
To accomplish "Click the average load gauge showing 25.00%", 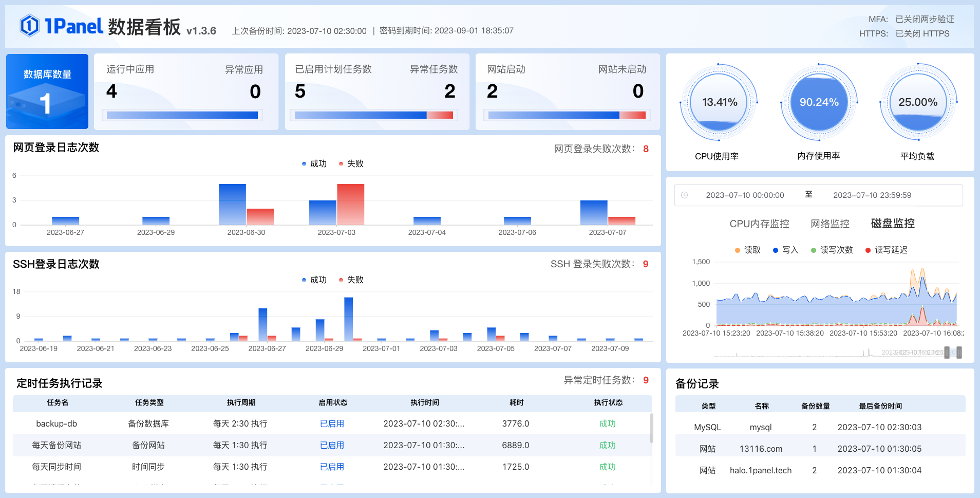I will 917,102.
